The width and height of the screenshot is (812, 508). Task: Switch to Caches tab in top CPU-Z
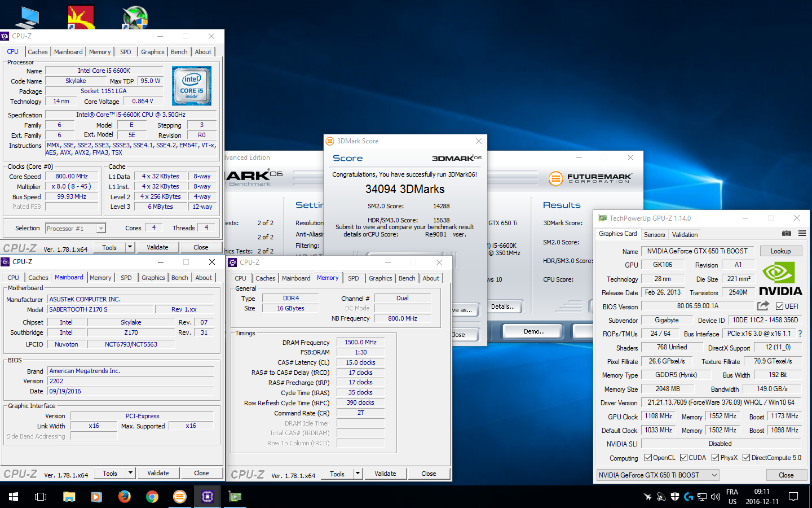pyautogui.click(x=38, y=52)
